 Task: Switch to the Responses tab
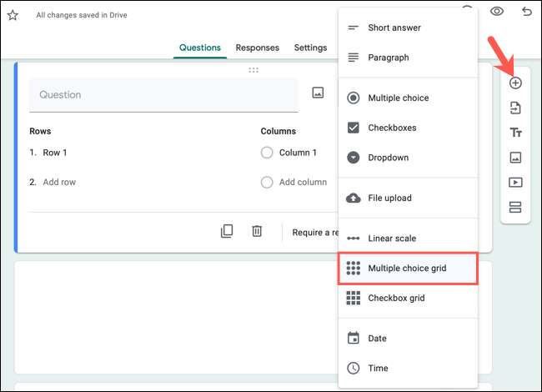pyautogui.click(x=257, y=48)
